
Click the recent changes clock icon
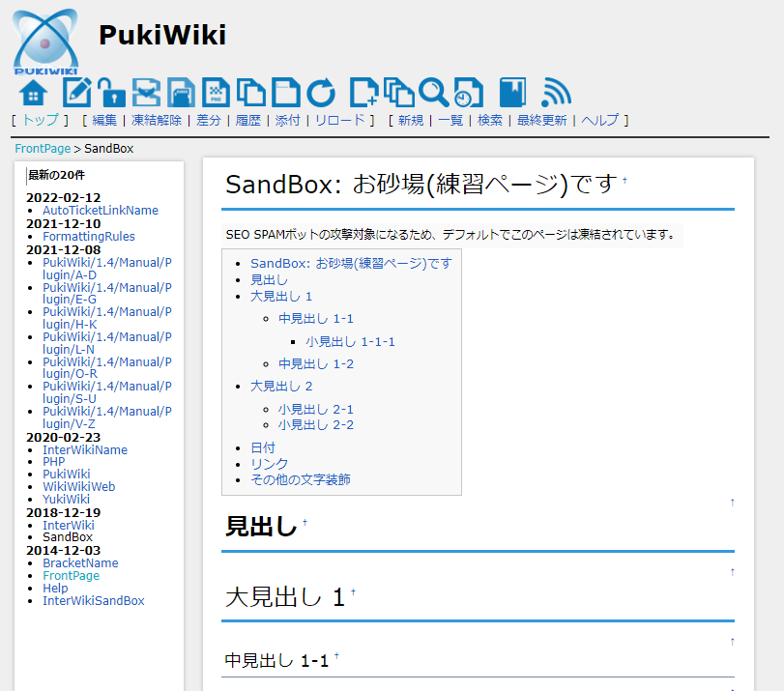pyautogui.click(x=469, y=93)
